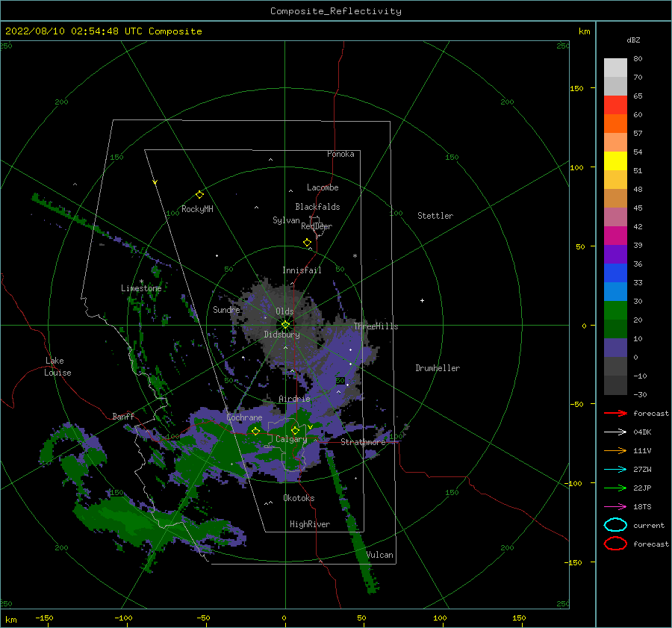Image resolution: width=672 pixels, height=628 pixels.
Task: Click the RockyMH label
Action: click(197, 209)
